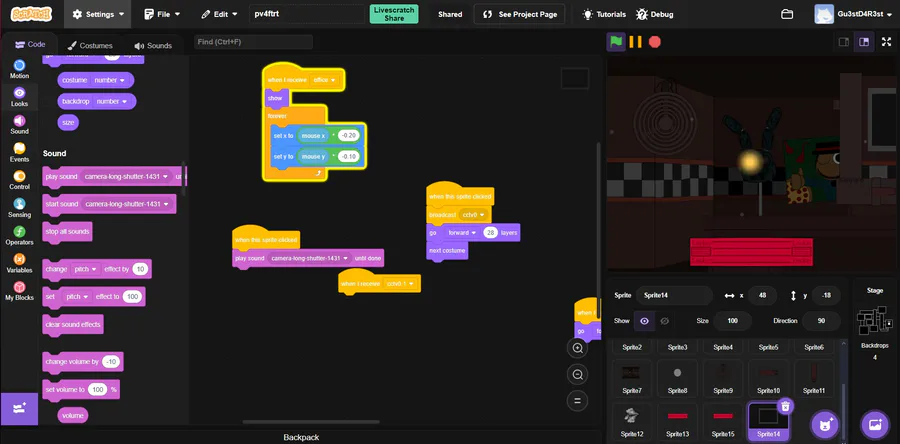This screenshot has height=444, width=900.
Task: Switch to small stage layout
Action: tap(844, 42)
